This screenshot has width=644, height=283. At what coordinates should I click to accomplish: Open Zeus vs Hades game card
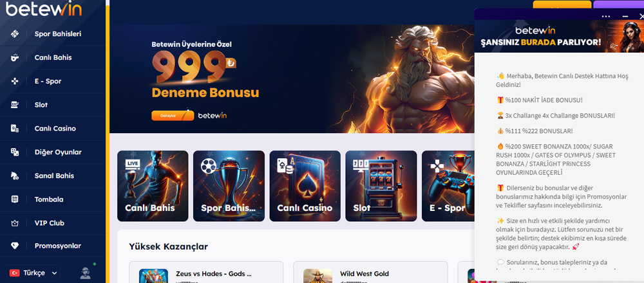(206, 272)
